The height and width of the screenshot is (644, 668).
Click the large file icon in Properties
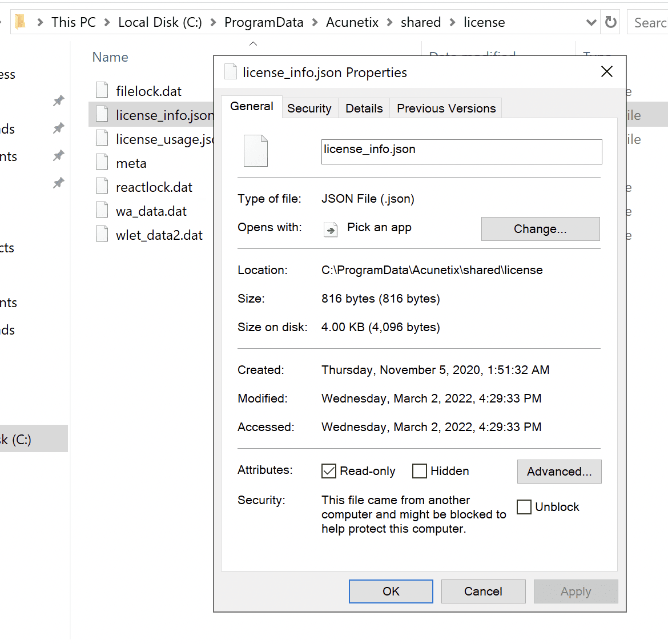255,151
